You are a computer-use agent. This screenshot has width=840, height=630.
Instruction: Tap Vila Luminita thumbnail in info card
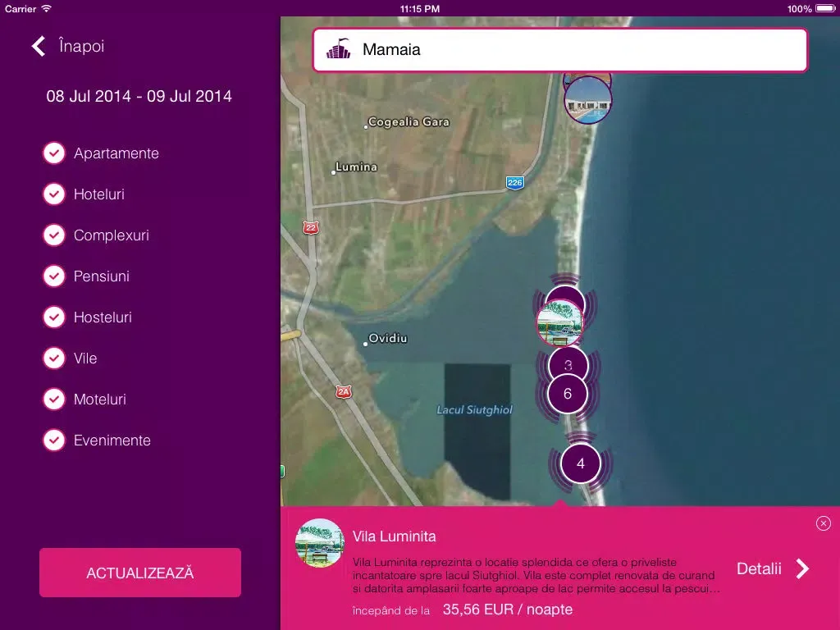319,543
